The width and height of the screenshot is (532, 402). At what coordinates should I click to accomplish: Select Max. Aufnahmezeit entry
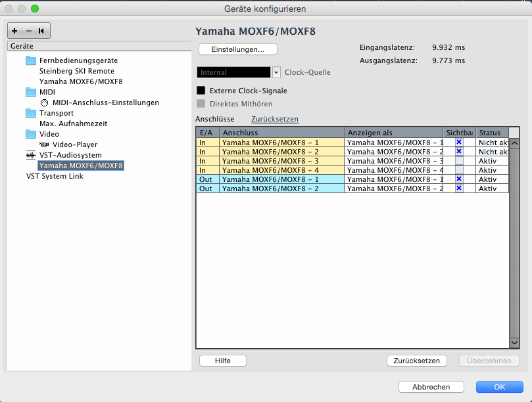click(73, 123)
